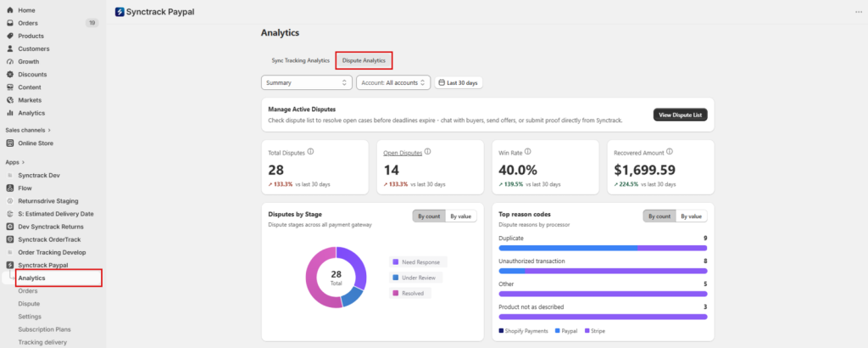Click the S: Estimated Delivery Date icon
868x348 pixels.
point(10,213)
